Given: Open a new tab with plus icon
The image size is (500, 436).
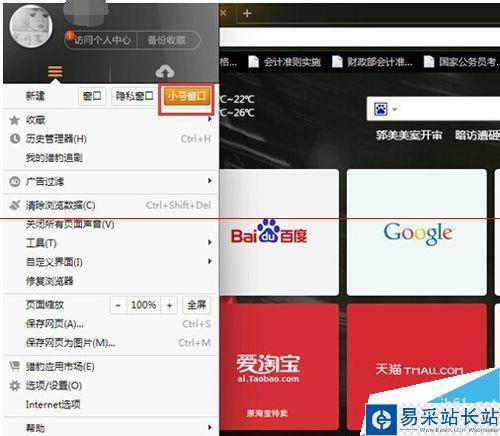Looking at the screenshot, I should pyautogui.click(x=247, y=13).
